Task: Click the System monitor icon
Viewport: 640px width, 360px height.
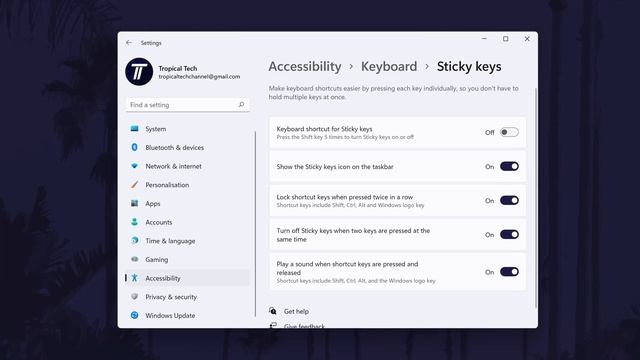Action: [x=134, y=129]
